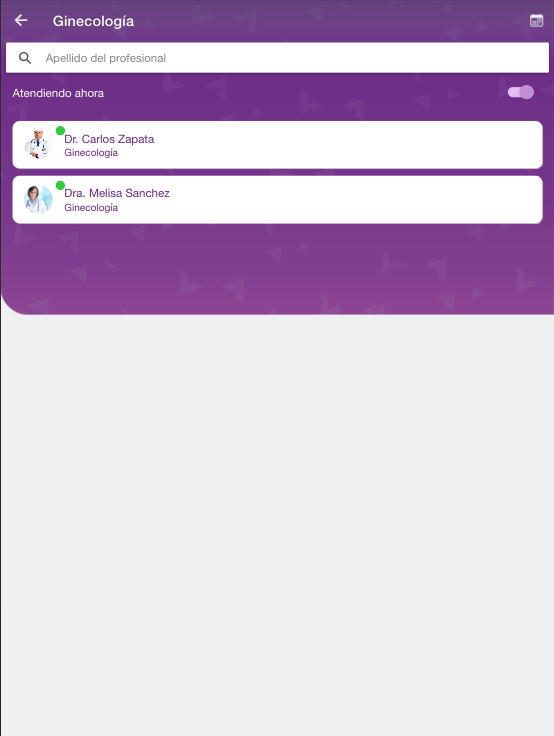Click empty area right of Melisa Sanchez card

357,199
